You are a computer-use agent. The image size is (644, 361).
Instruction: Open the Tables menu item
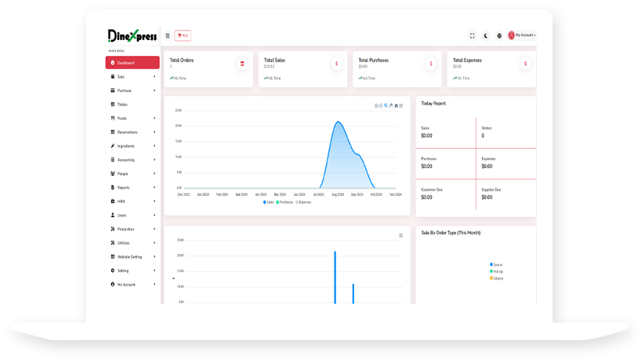pyautogui.click(x=122, y=105)
